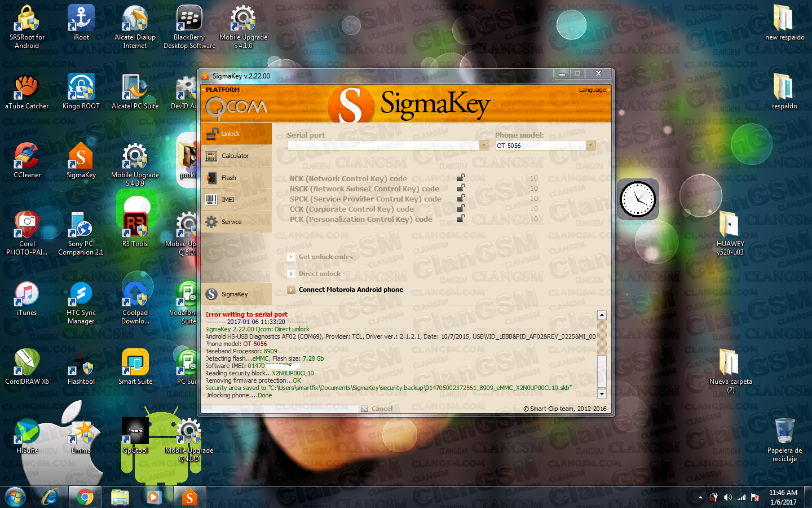Click the Cancel button
This screenshot has width=812, height=508.
[x=377, y=409]
